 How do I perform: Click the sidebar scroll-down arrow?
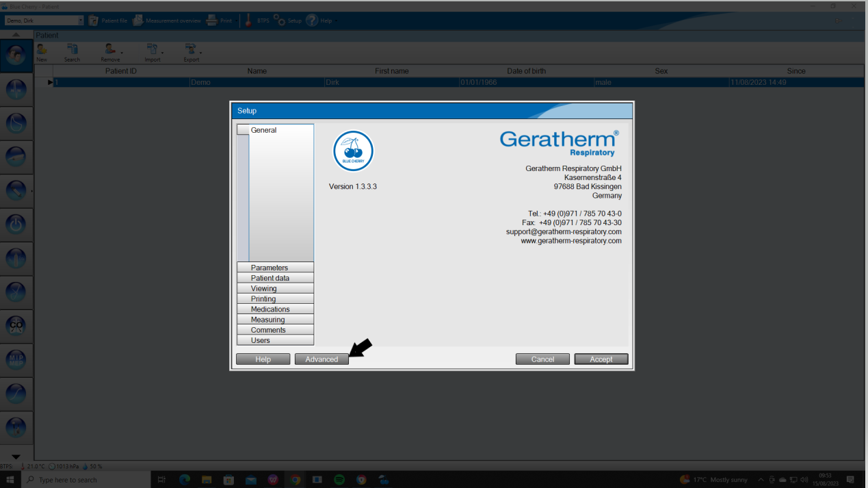pos(16,457)
